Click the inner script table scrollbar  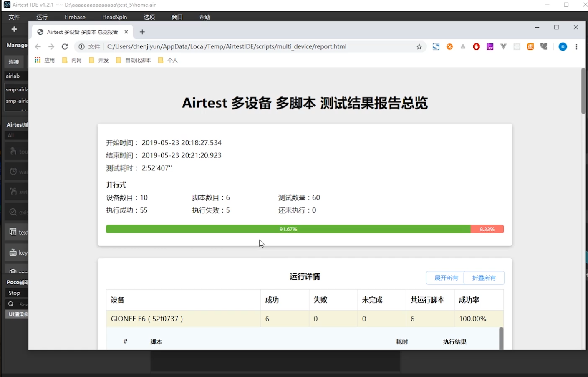coord(501,339)
